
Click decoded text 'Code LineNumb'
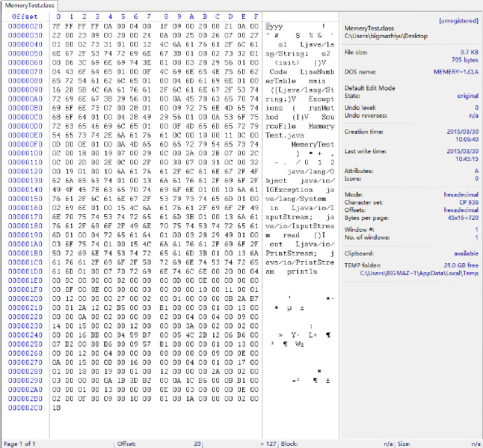click(302, 72)
